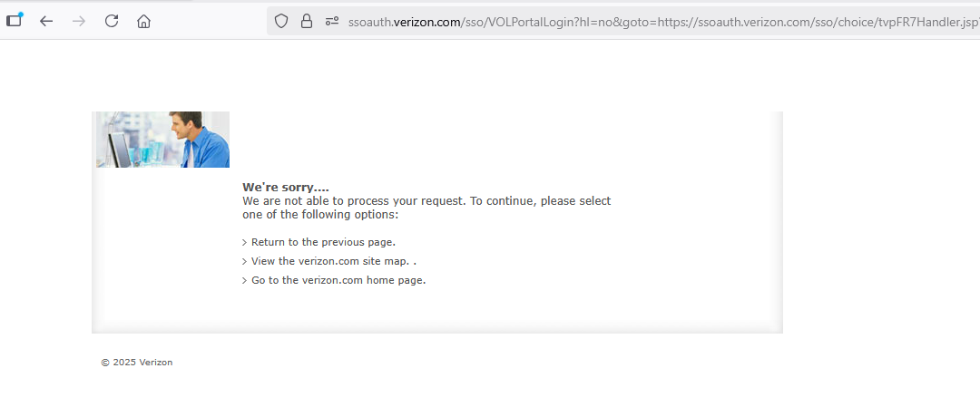The height and width of the screenshot is (407, 980).
Task: Reload the current Verizon page
Action: point(112,21)
